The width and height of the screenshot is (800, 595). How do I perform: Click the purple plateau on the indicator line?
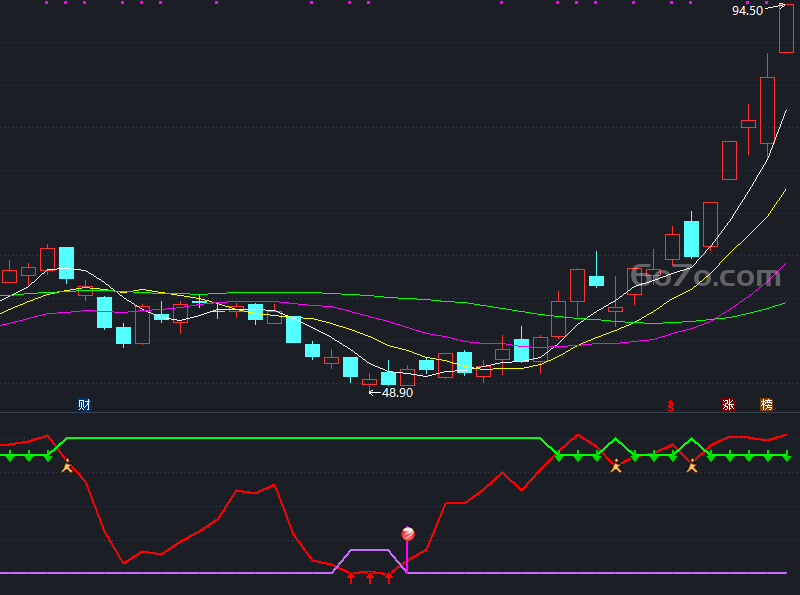370,550
